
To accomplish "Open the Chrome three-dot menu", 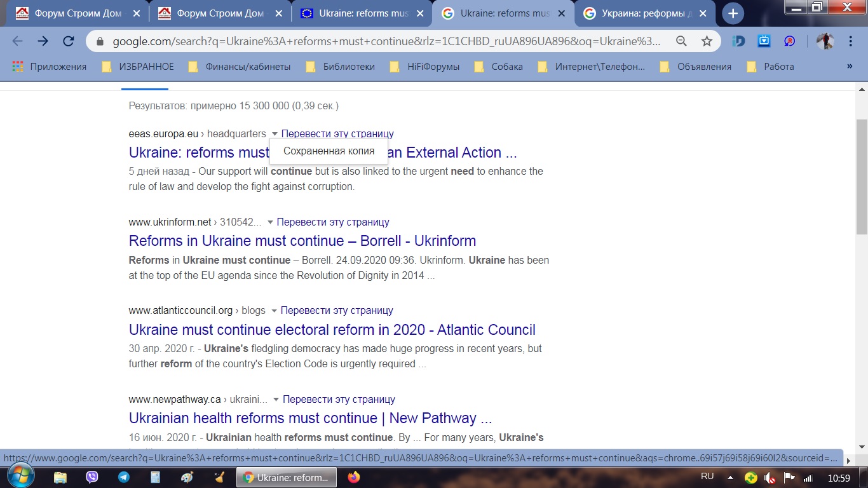I will [851, 41].
